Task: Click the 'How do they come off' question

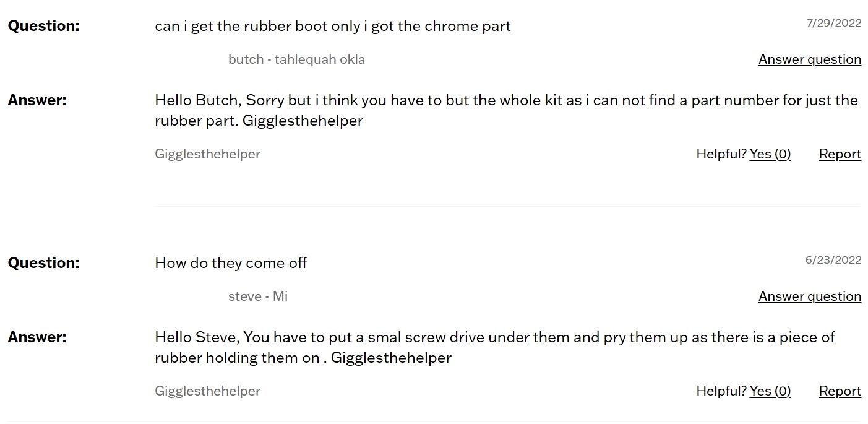Action: [x=231, y=263]
